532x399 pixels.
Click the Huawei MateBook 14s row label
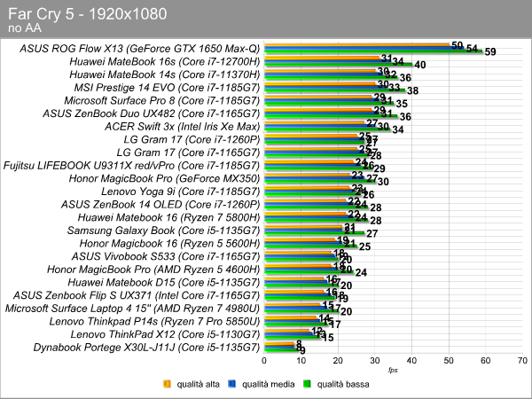click(x=165, y=74)
